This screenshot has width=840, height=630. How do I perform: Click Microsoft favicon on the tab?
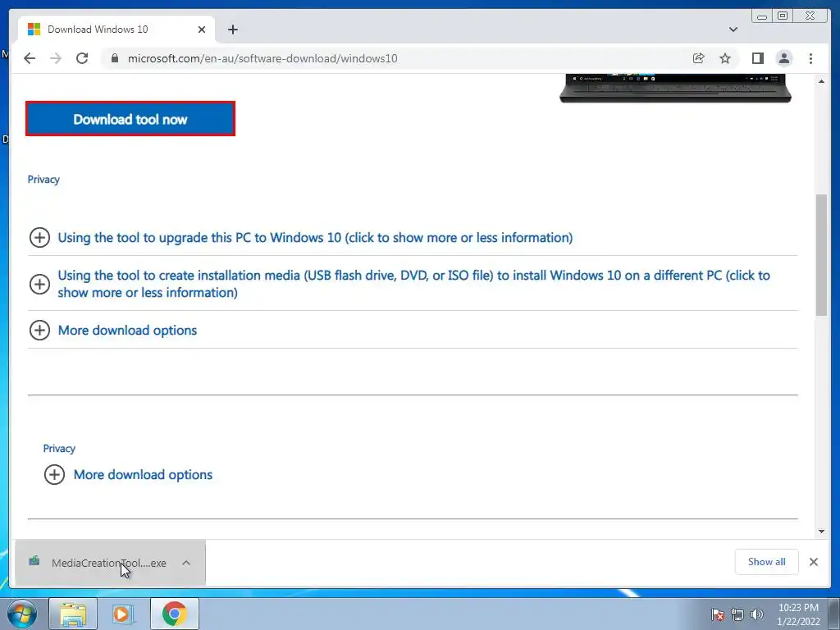34,30
